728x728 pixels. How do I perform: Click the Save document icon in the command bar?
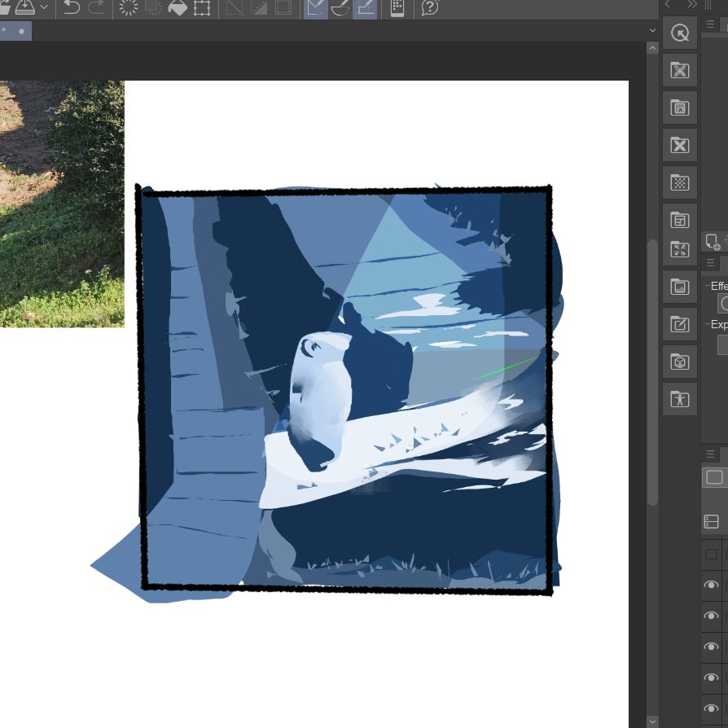point(24,7)
